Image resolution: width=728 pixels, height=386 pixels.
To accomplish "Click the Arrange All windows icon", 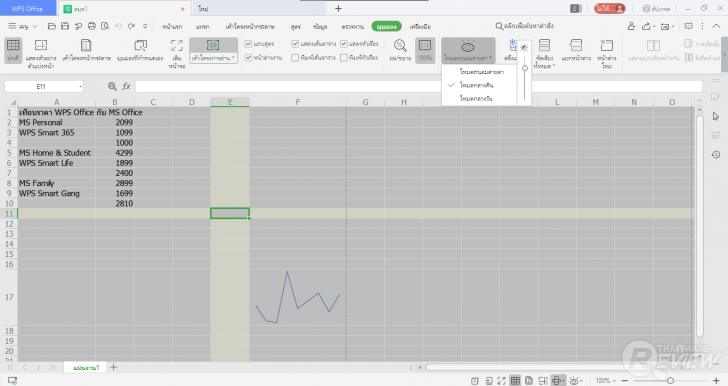I will point(544,45).
